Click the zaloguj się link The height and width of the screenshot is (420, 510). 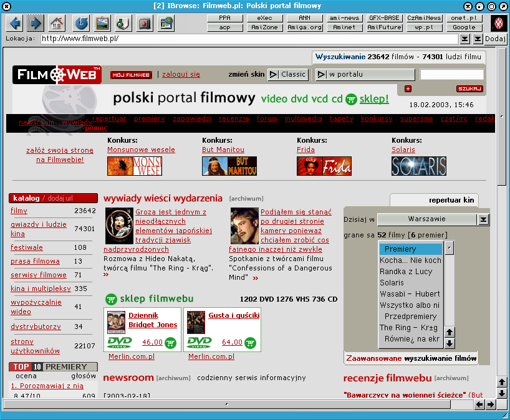pyautogui.click(x=181, y=74)
